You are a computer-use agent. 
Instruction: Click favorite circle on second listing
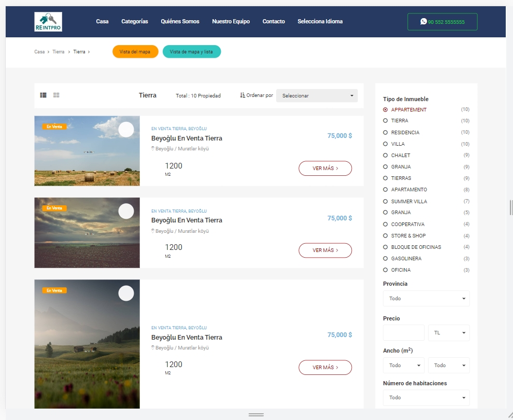[x=126, y=211]
